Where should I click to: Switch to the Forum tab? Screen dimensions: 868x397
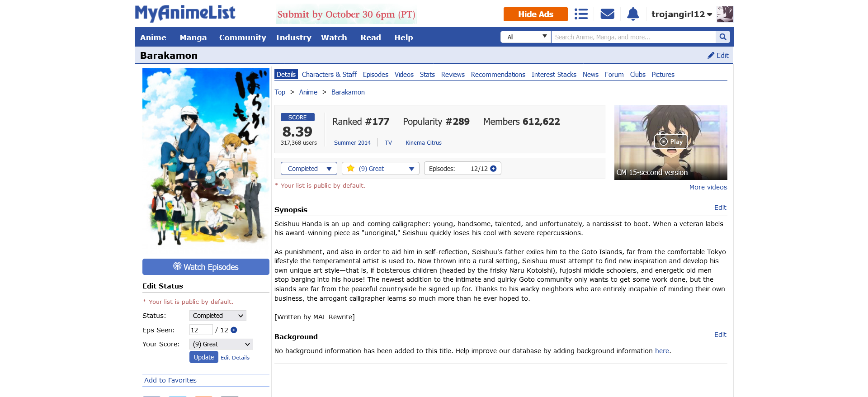(614, 75)
